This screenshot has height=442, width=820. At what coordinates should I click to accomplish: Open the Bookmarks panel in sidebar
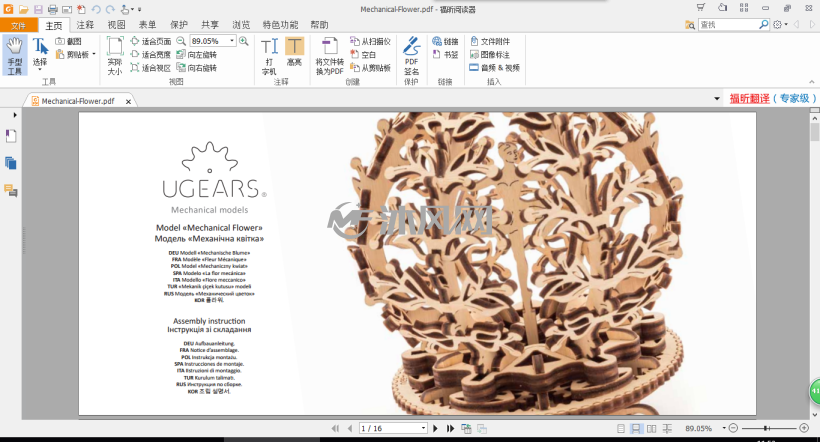pos(11,136)
